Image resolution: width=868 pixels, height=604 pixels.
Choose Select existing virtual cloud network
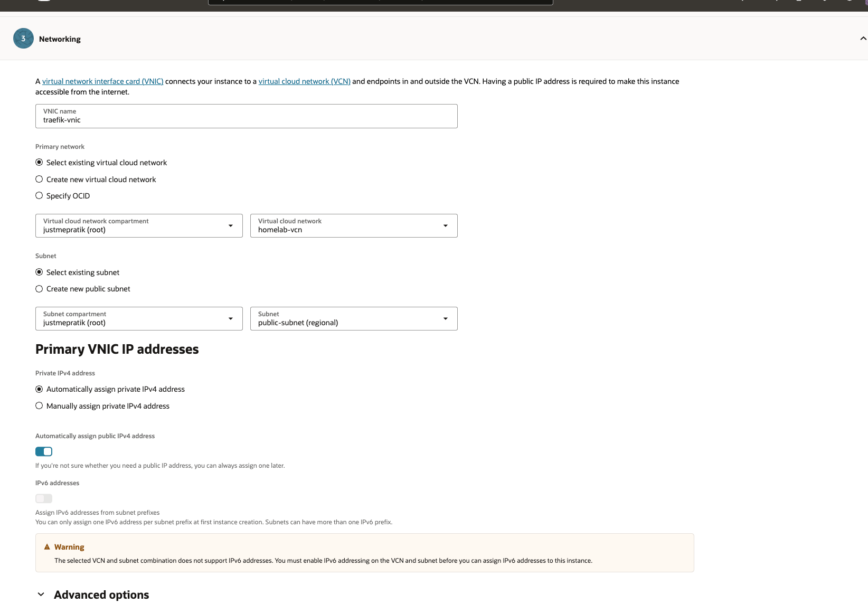39,163
